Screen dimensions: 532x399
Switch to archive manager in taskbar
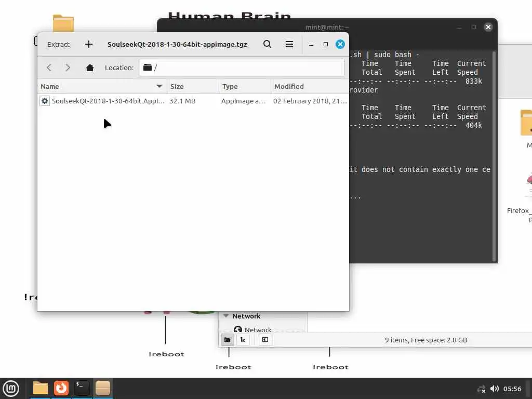tap(102, 388)
